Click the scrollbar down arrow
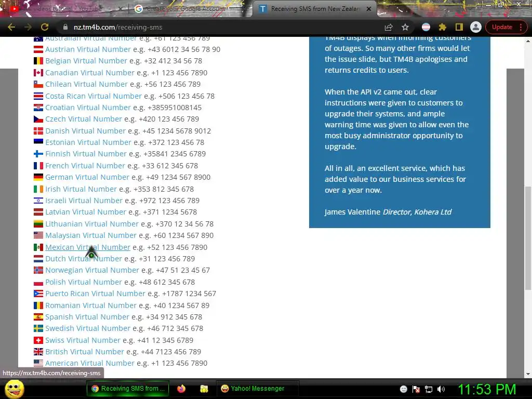Screen dimensions: 532x399 click(x=528, y=374)
